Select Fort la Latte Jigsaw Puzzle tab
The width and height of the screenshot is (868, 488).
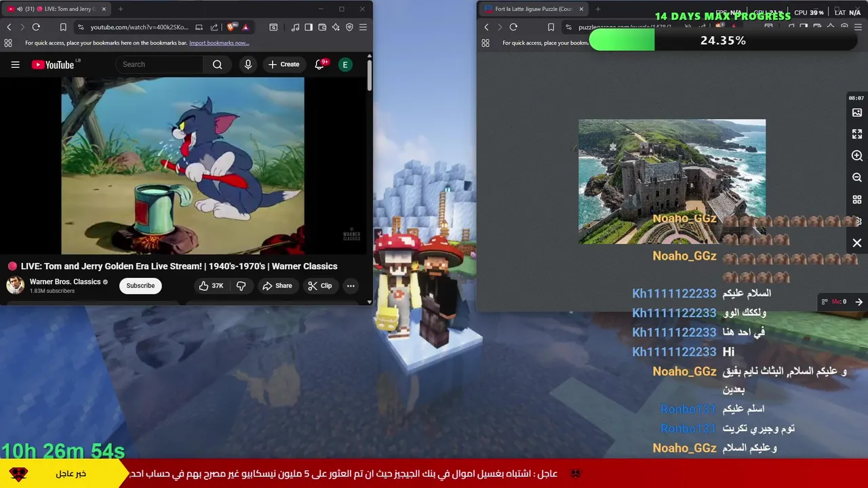click(534, 9)
